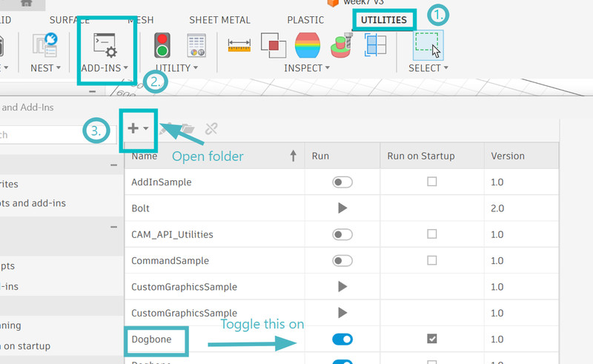The height and width of the screenshot is (364, 593).
Task: Switch to the SHEET METAL tab
Action: click(x=219, y=20)
